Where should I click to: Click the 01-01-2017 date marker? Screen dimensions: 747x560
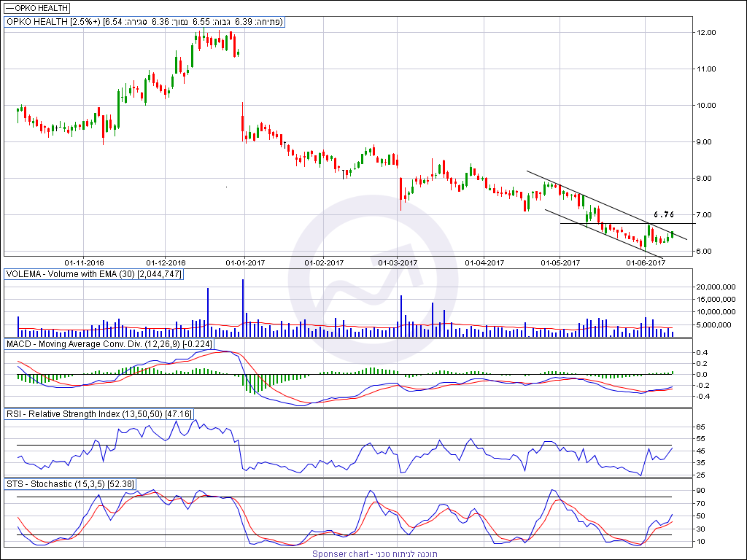[244, 262]
